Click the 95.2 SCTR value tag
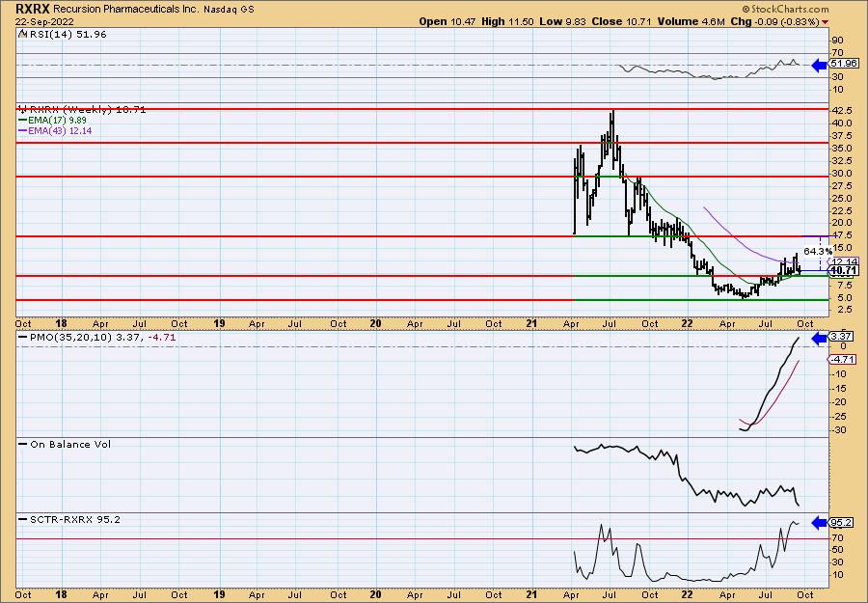868x603 pixels. pyautogui.click(x=842, y=523)
